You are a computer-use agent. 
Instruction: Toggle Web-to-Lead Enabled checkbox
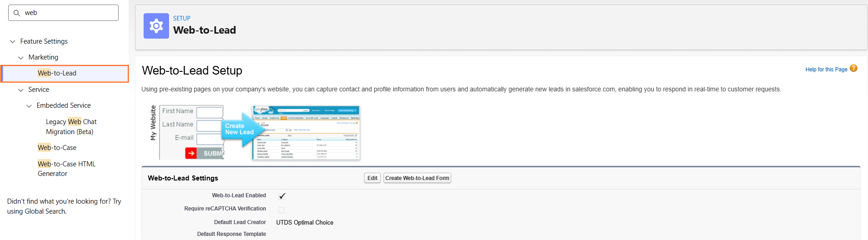pos(282,196)
